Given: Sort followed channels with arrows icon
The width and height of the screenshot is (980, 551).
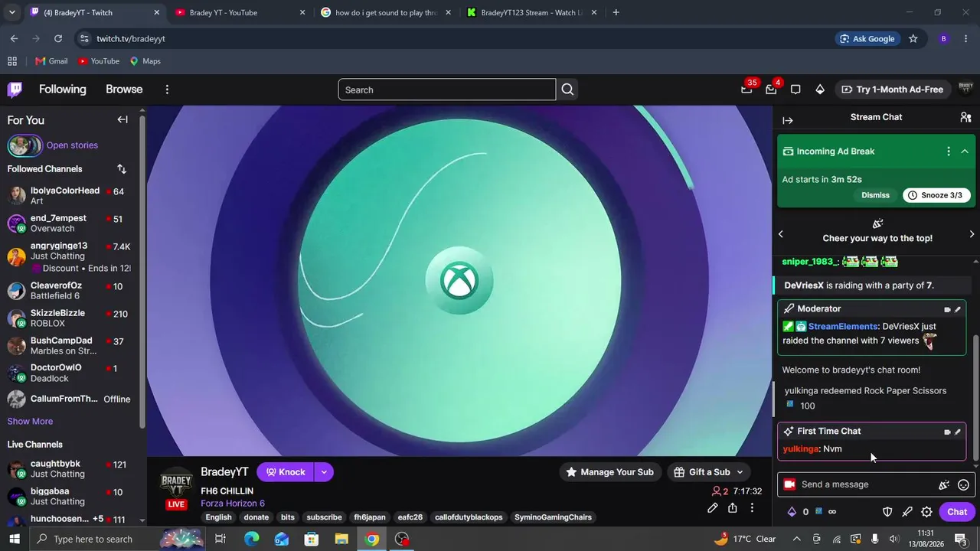Looking at the screenshot, I should click(122, 169).
